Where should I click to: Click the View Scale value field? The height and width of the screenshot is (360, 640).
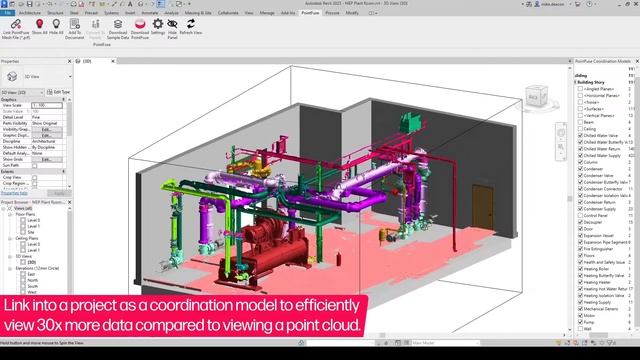tap(47, 105)
